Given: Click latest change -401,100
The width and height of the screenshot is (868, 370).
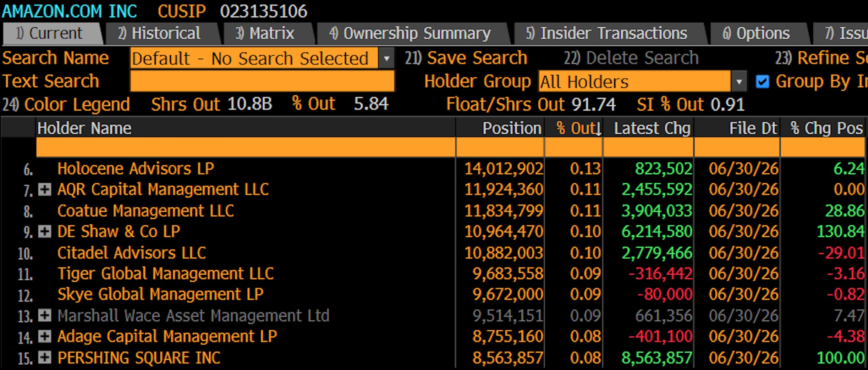Looking at the screenshot, I should 660,336.
